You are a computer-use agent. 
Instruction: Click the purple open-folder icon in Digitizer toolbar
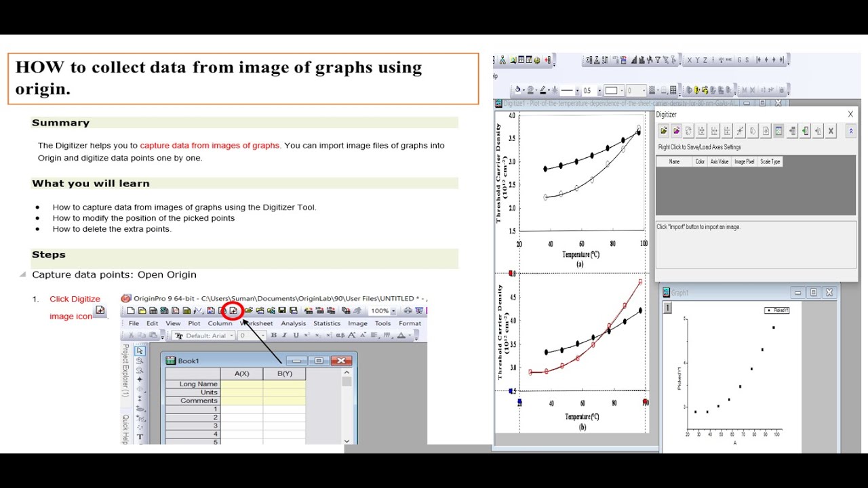coord(676,131)
